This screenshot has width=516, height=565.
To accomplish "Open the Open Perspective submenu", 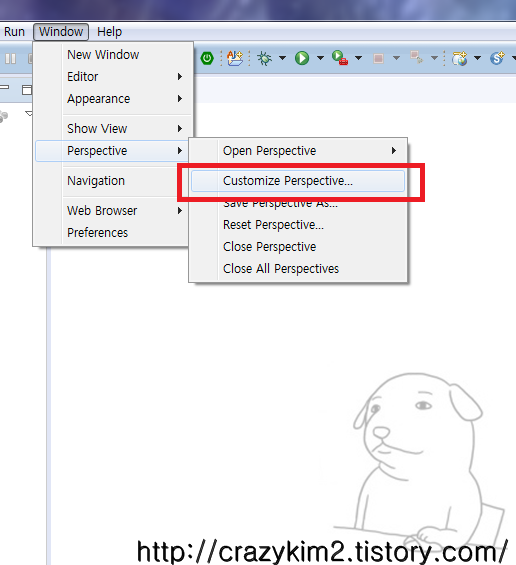I will (298, 151).
